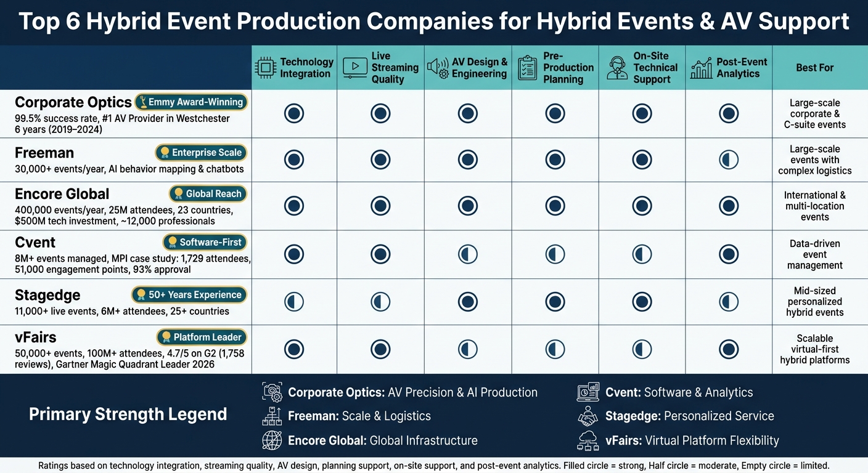
Task: Select the Encore Global globe icon in legend
Action: coord(272,440)
